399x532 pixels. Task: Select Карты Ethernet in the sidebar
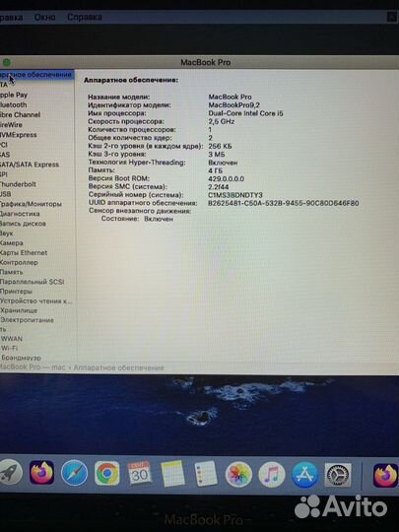pos(24,253)
